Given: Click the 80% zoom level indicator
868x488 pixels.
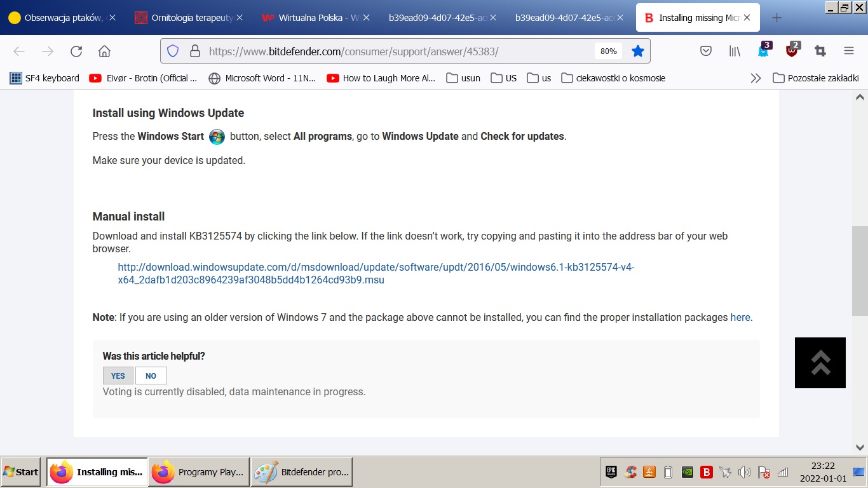Looking at the screenshot, I should 608,51.
